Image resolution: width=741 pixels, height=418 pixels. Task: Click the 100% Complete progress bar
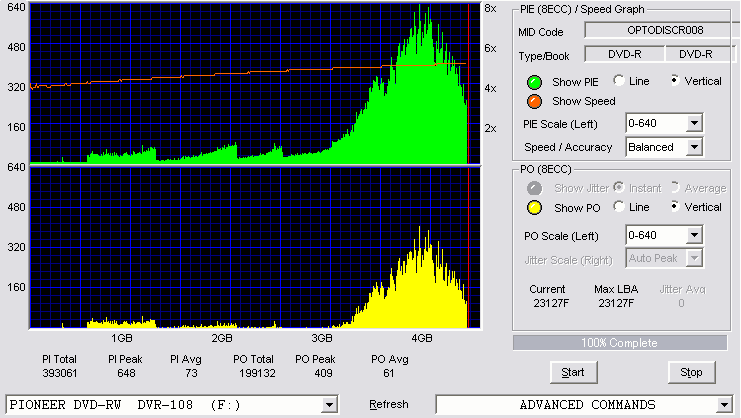[x=620, y=343]
